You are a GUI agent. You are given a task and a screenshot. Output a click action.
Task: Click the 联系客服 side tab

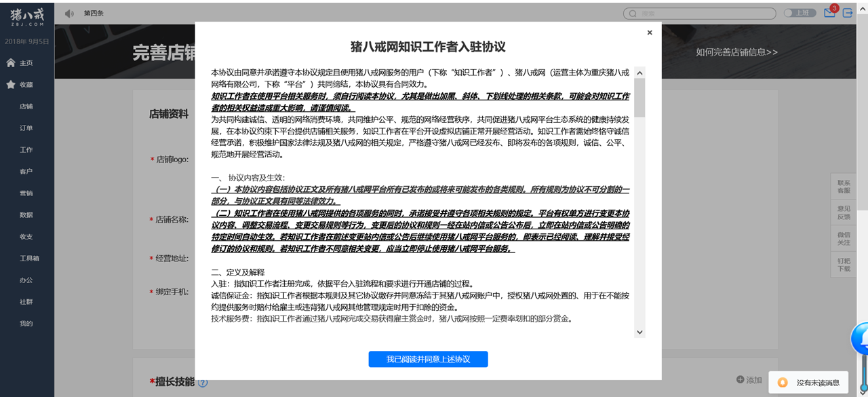(844, 187)
